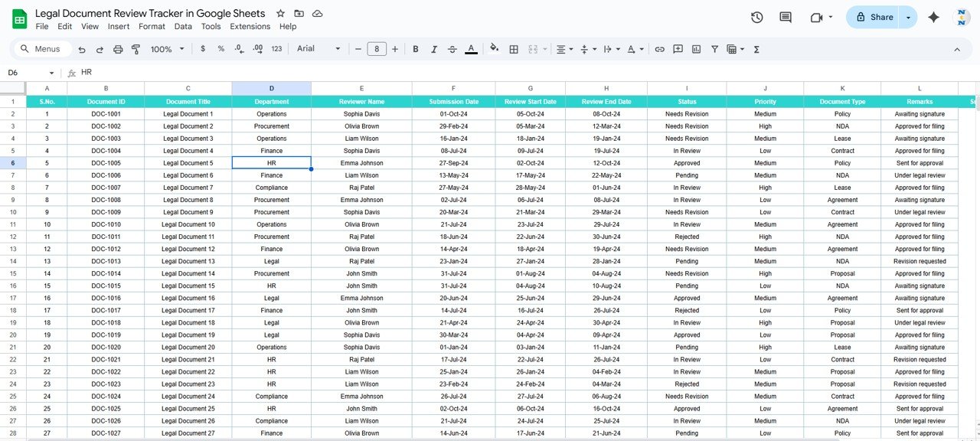Open the Format menu
Screen dimensions: 980x441
(x=152, y=26)
